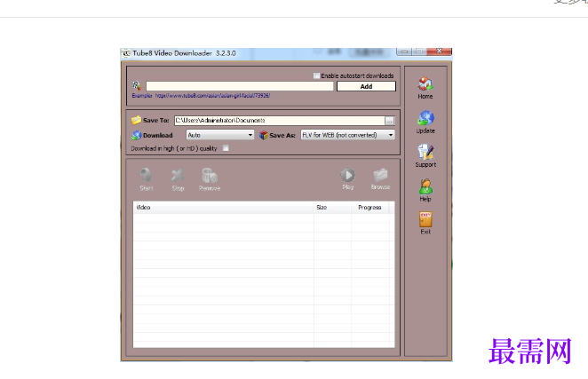The height and width of the screenshot is (379, 588).
Task: Click the Save To folder icon
Action: pos(136,120)
